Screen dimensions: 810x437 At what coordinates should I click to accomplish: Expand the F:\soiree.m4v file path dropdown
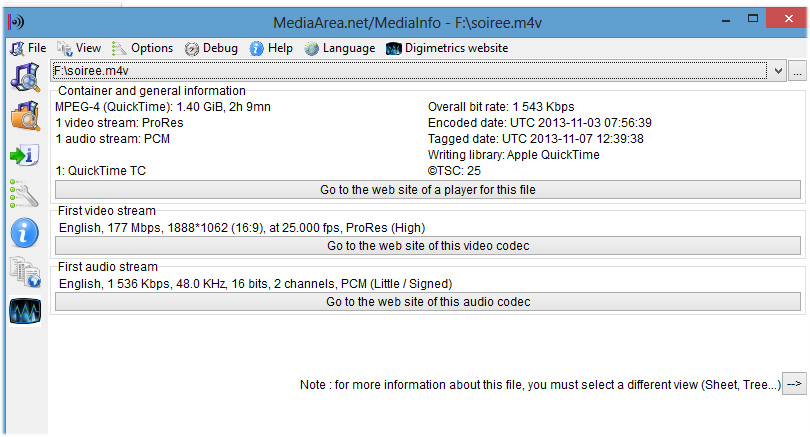tap(779, 71)
